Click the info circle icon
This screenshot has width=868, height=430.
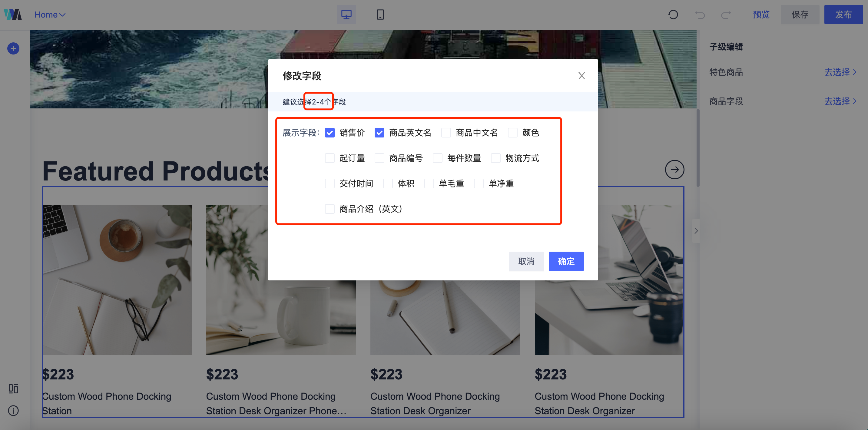coord(13,410)
